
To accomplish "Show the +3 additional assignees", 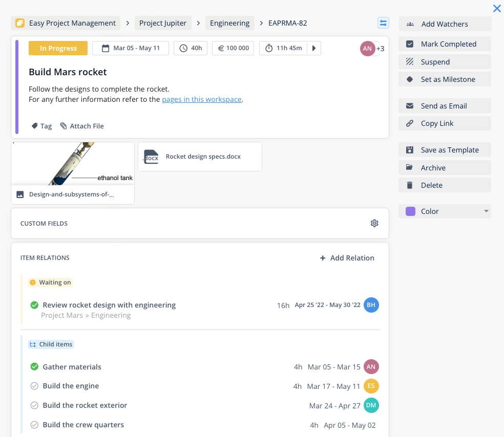I will tap(380, 49).
